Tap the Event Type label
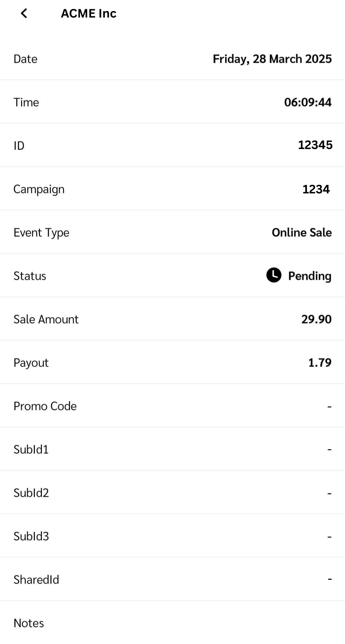Screen dimensions: 345x644 tap(41, 233)
